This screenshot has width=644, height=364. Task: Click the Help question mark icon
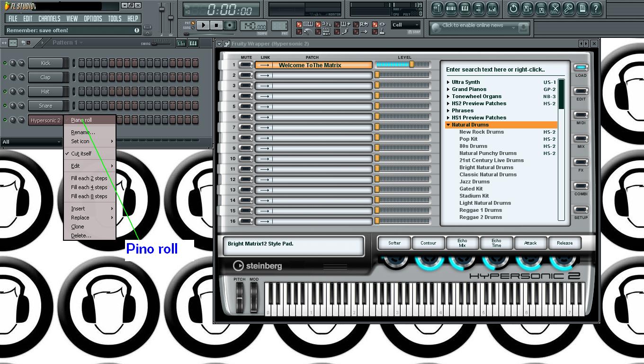point(595,9)
